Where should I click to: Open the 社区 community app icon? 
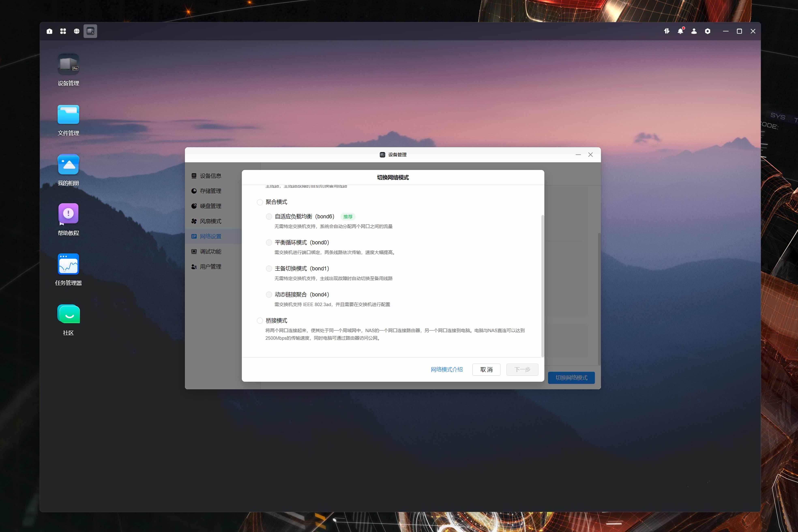pos(68,314)
